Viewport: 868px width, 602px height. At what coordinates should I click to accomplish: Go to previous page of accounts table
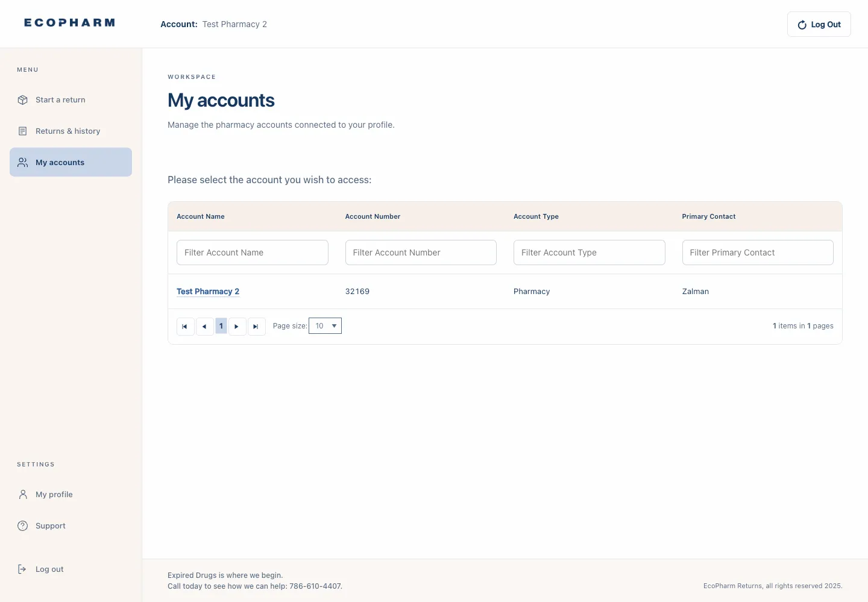click(x=204, y=327)
